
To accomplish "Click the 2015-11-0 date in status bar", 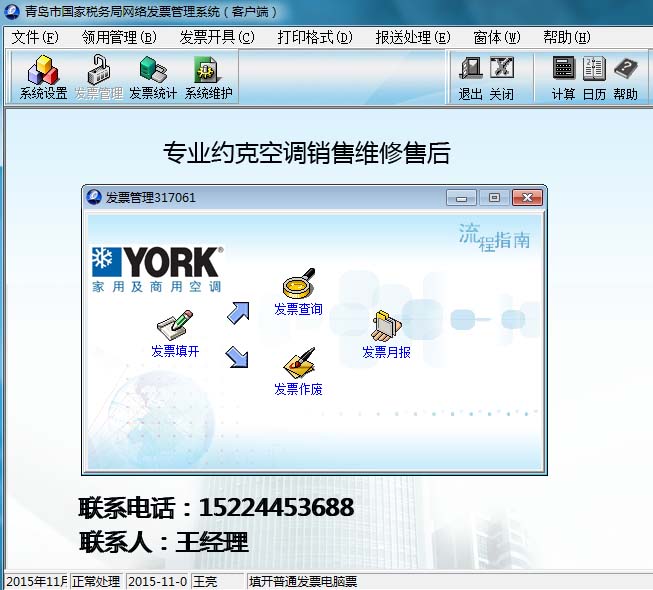I will (157, 581).
